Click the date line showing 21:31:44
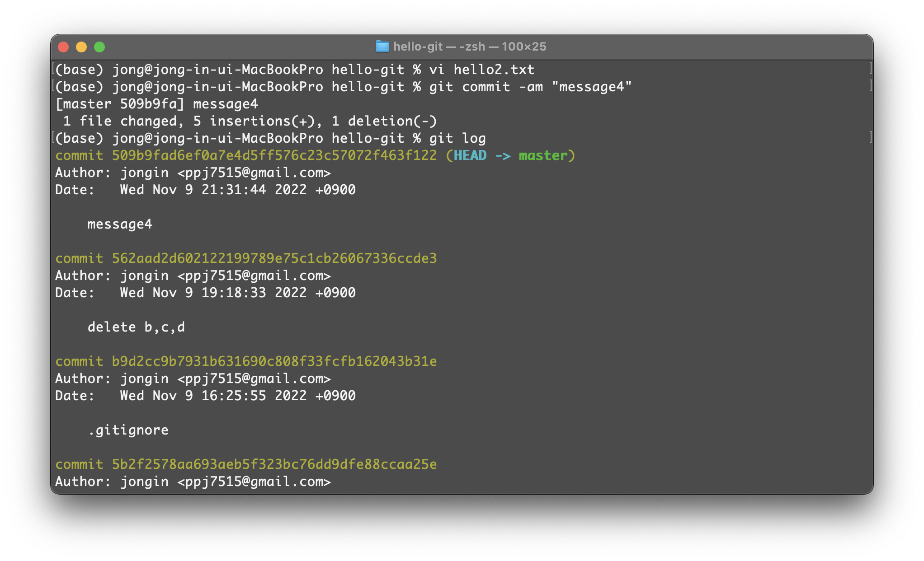 [205, 190]
